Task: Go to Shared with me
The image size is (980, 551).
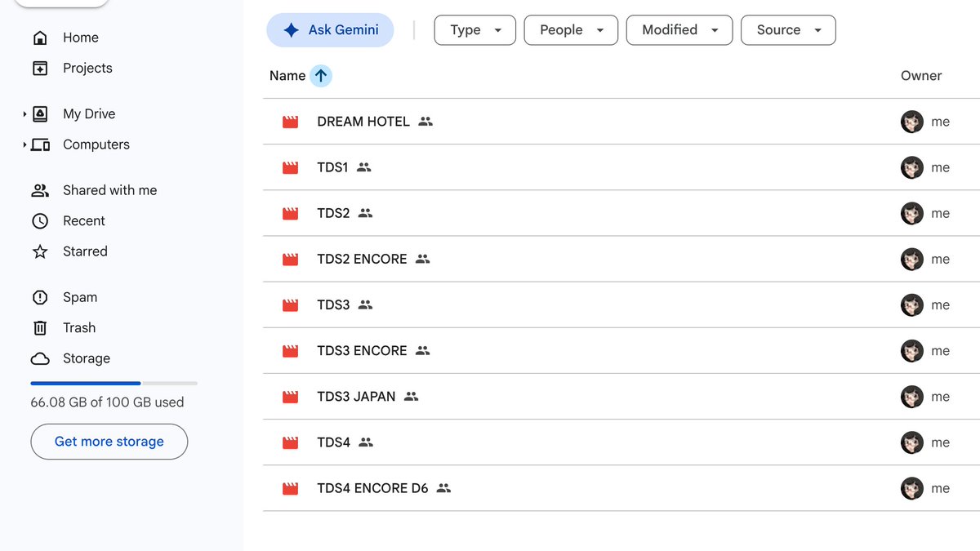Action: (x=110, y=190)
